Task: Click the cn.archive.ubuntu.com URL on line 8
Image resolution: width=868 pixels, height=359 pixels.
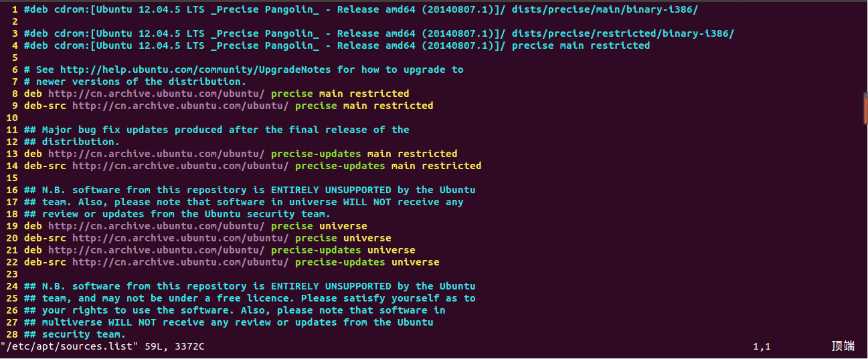Action: pyautogui.click(x=156, y=94)
